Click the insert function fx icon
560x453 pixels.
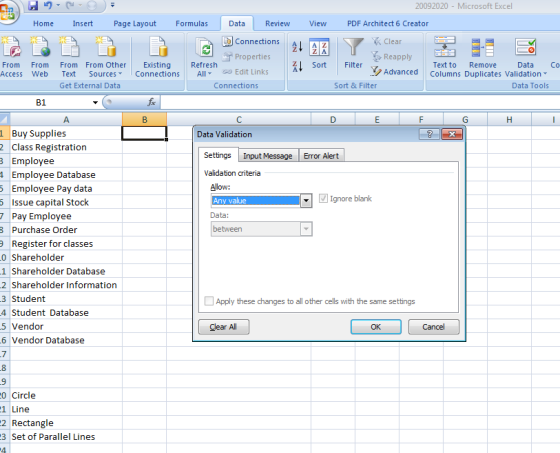pyautogui.click(x=151, y=102)
